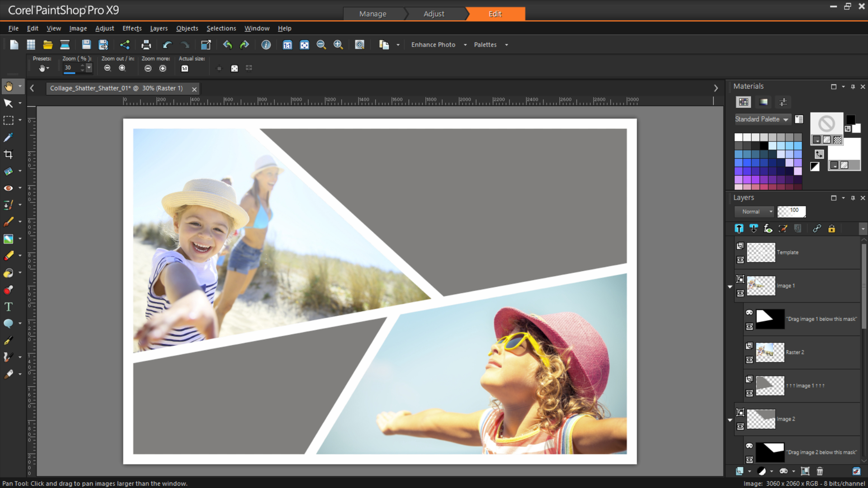Toggle the layer lock transparency icon
This screenshot has height=488, width=868.
click(832, 229)
